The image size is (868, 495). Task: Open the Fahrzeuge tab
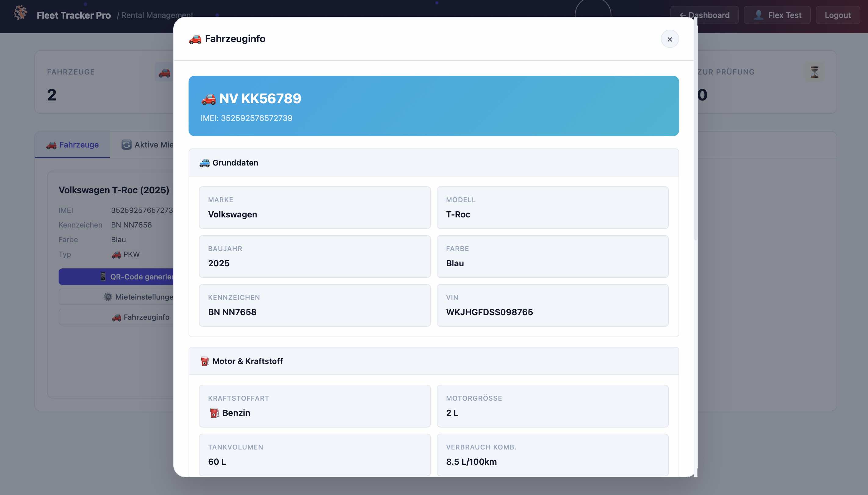click(72, 145)
